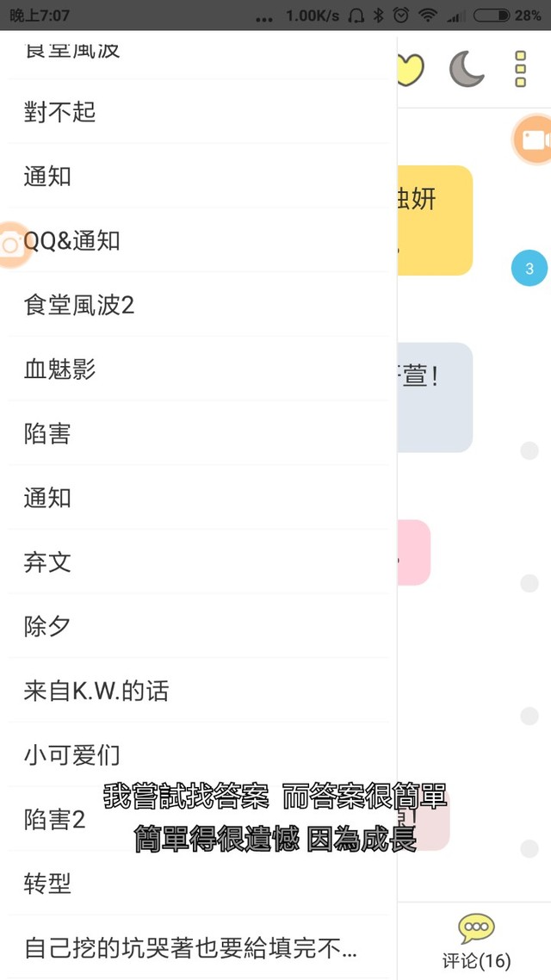551x980 pixels.
Task: Toggle night mode with the moon icon
Action: tap(467, 69)
